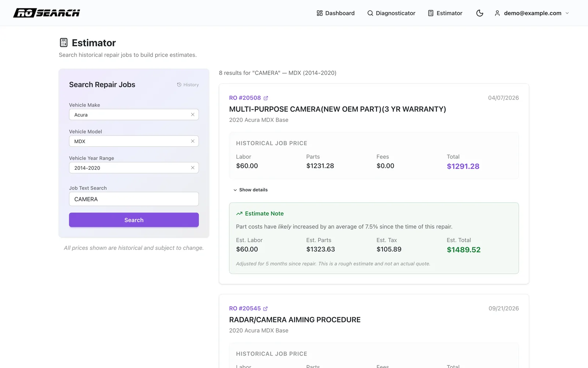This screenshot has width=588, height=368.
Task: Select the Vehicle Year Range combo box
Action: click(134, 167)
